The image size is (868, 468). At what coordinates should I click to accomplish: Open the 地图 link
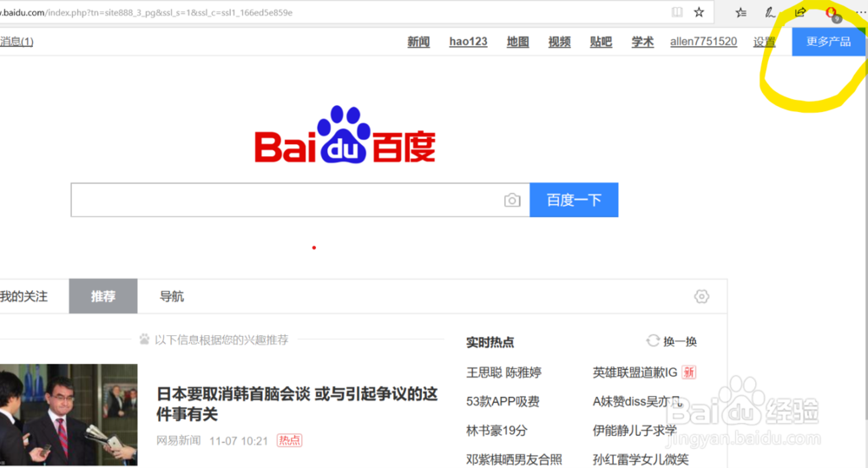(x=517, y=42)
